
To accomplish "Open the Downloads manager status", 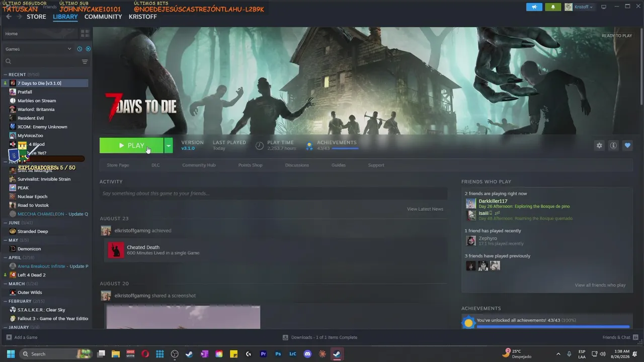I will [320, 337].
